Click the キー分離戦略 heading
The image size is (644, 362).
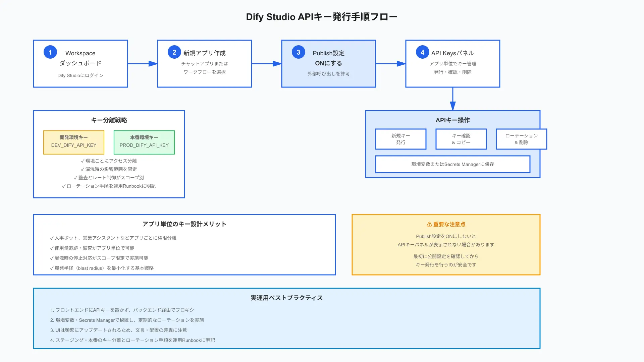click(109, 120)
